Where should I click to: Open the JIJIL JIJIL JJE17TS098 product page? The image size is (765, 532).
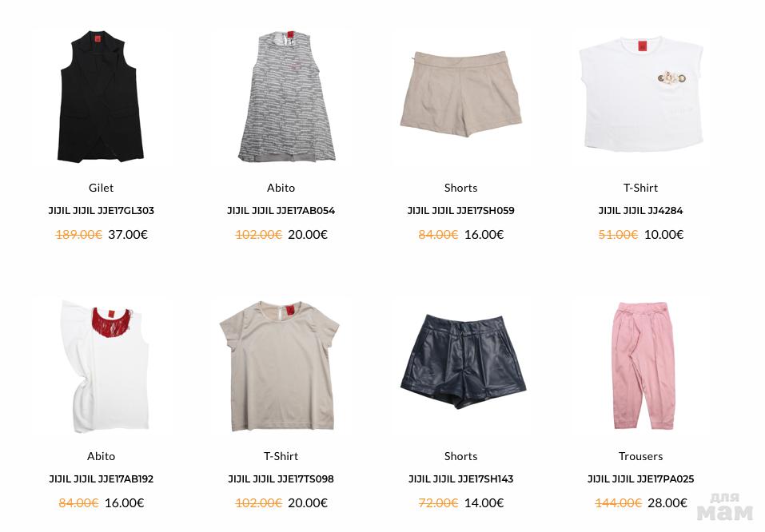click(x=281, y=478)
